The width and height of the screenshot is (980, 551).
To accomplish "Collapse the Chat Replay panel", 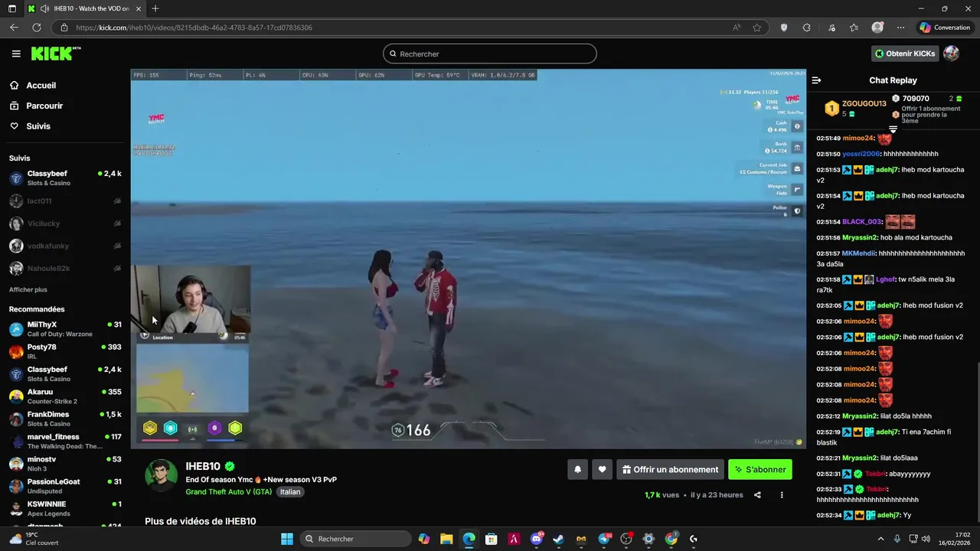I will [x=816, y=80].
